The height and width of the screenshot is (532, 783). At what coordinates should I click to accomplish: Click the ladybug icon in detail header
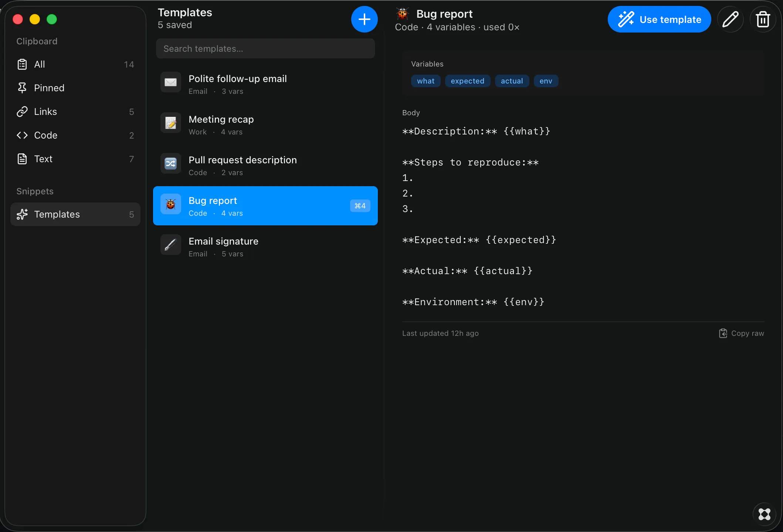tap(403, 14)
